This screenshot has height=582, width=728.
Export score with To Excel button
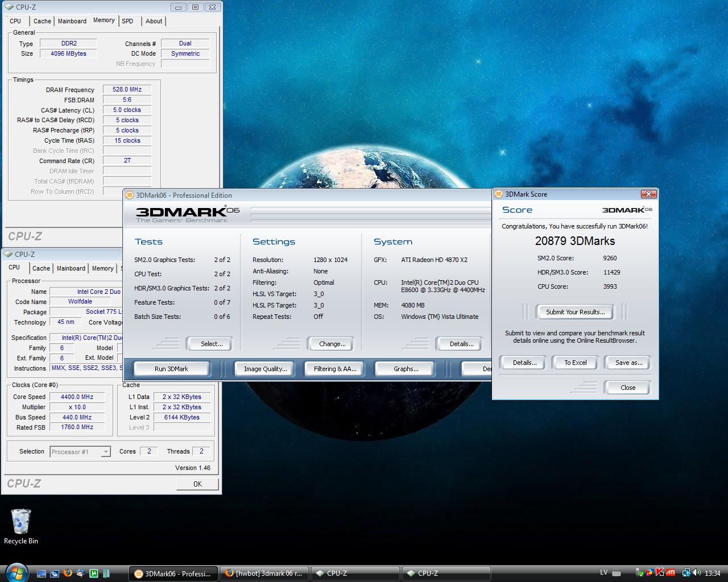(x=575, y=363)
